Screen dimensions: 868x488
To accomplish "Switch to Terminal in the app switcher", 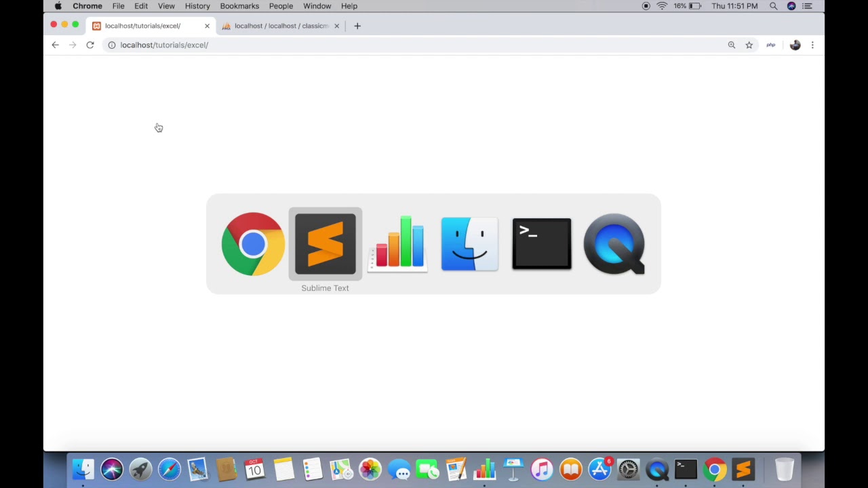I will coord(542,244).
